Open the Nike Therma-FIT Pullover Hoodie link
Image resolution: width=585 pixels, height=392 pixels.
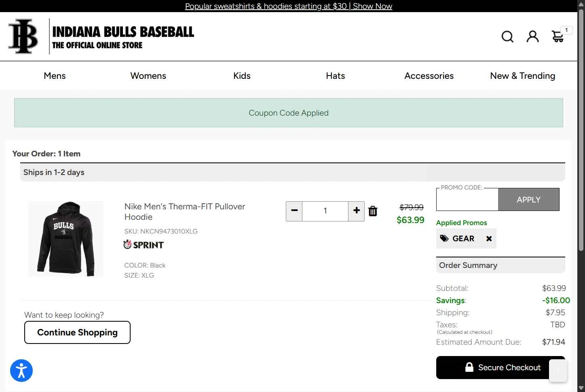coord(185,212)
